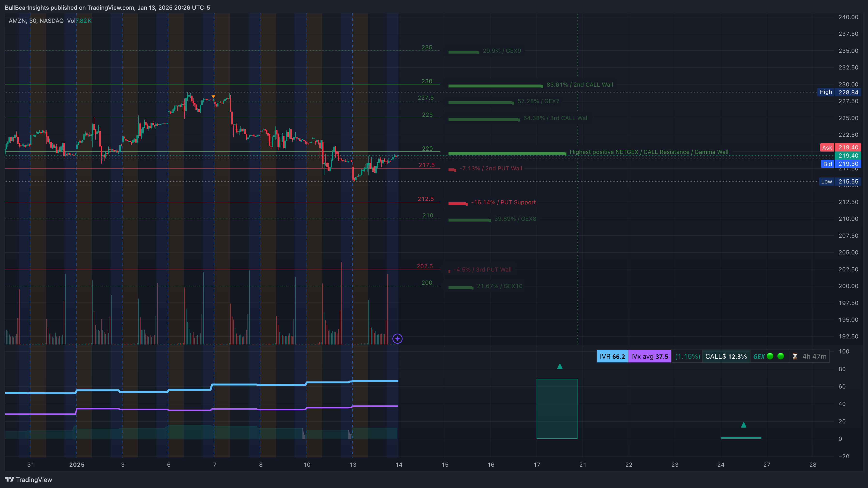Click the bold 2025 date on the time axis
This screenshot has width=868, height=488.
(x=77, y=464)
